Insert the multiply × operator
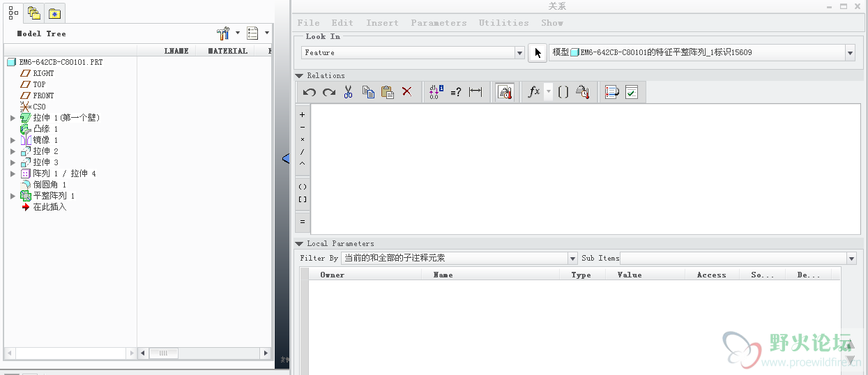868x375 pixels. point(303,139)
